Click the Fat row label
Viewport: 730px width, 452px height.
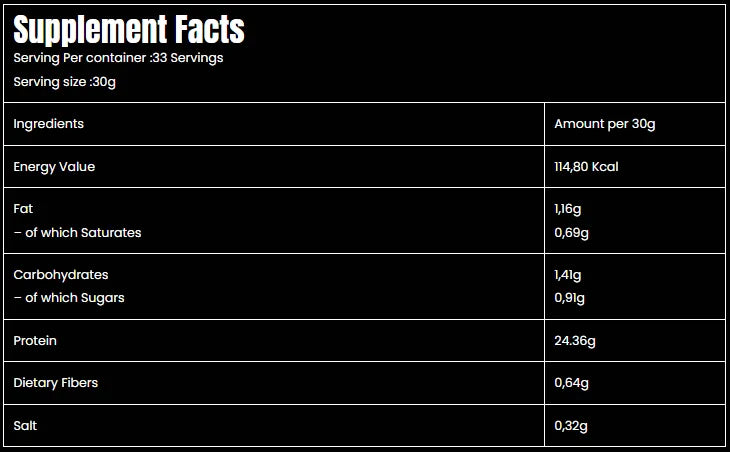click(x=23, y=209)
